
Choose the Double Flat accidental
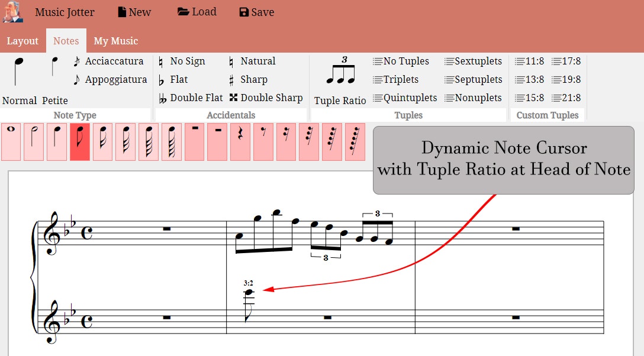tap(195, 98)
